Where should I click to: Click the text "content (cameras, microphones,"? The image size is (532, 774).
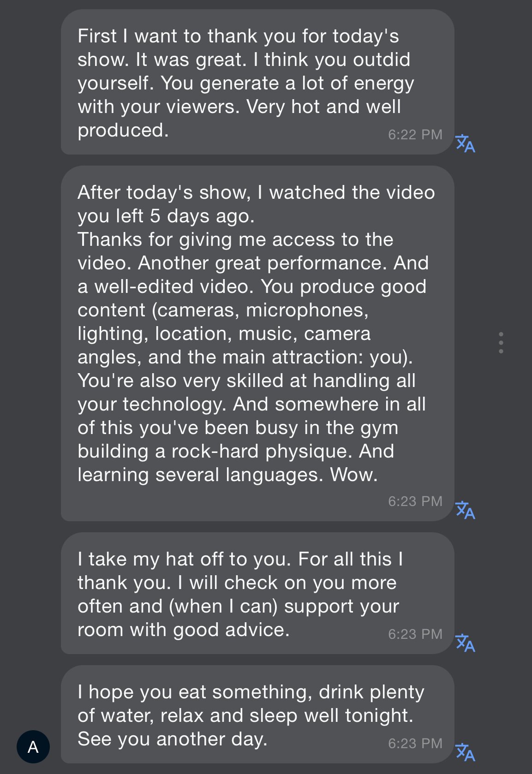click(223, 310)
